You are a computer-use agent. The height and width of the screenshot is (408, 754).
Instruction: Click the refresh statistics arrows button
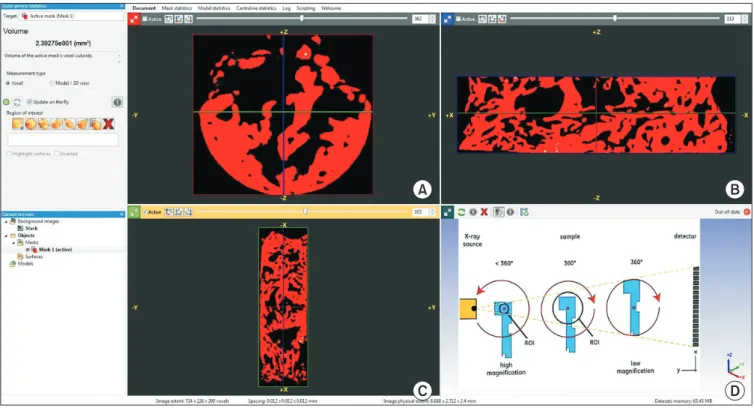(17, 102)
